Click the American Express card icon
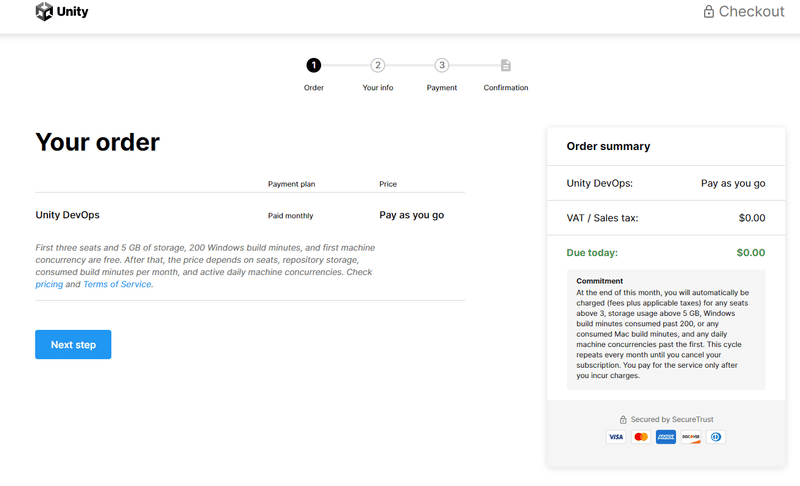800x486 pixels. click(x=666, y=437)
